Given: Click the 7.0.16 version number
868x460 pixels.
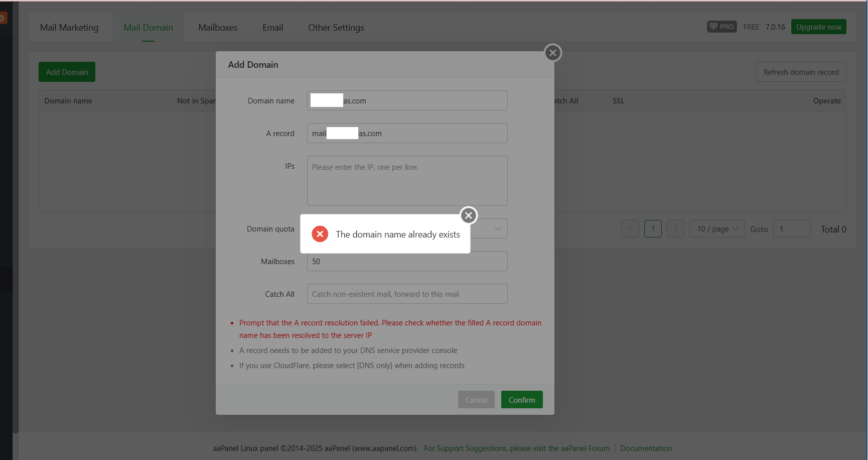Looking at the screenshot, I should point(775,27).
